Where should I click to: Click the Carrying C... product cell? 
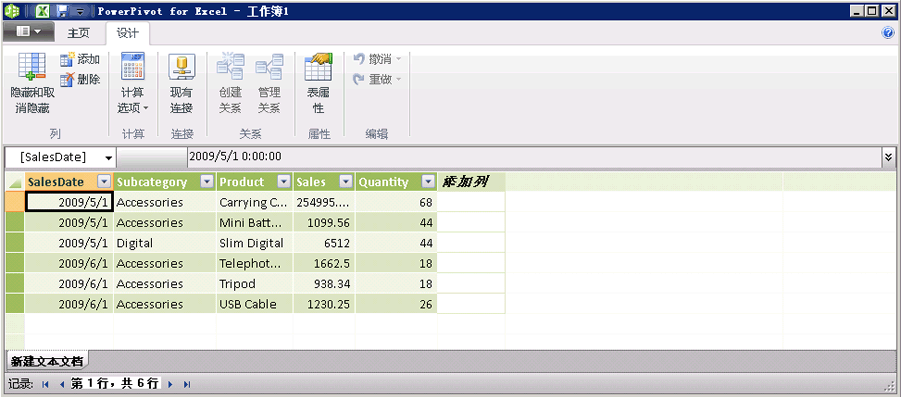click(255, 202)
